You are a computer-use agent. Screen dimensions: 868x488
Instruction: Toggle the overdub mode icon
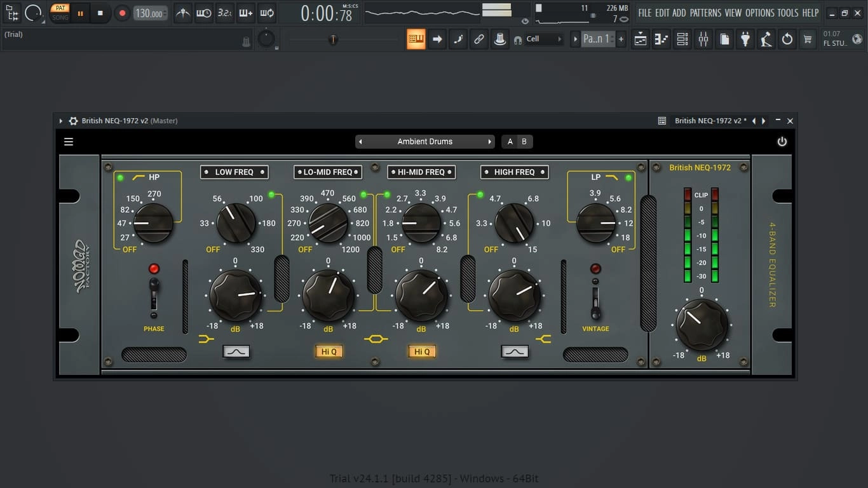pyautogui.click(x=246, y=13)
